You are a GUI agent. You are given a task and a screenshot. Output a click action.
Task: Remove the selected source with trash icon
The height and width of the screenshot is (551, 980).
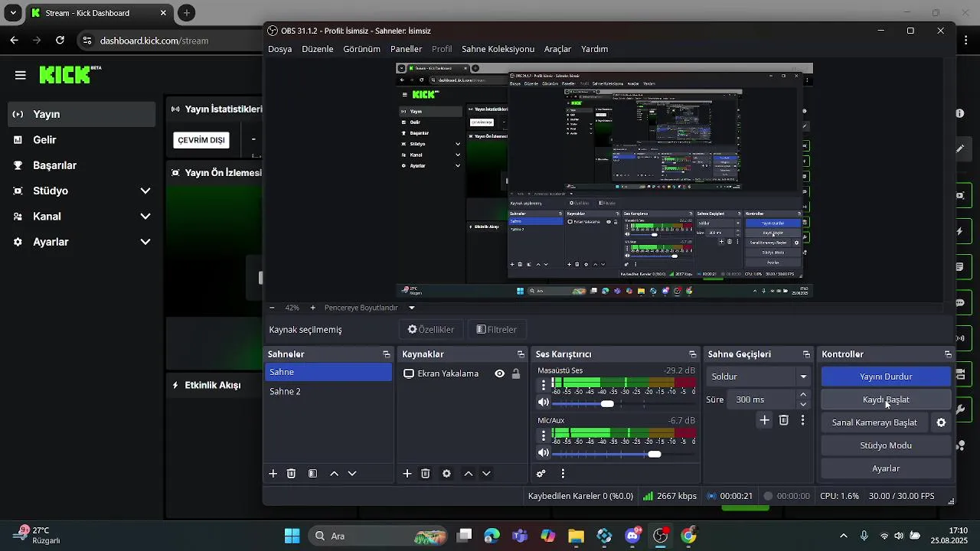tap(426, 474)
